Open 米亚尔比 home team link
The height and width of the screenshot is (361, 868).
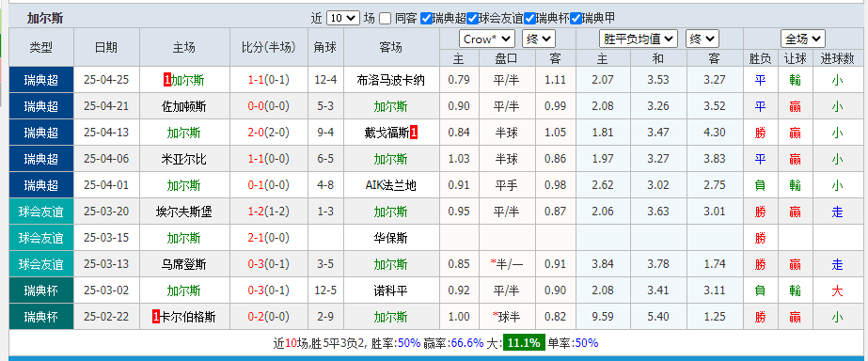point(183,159)
